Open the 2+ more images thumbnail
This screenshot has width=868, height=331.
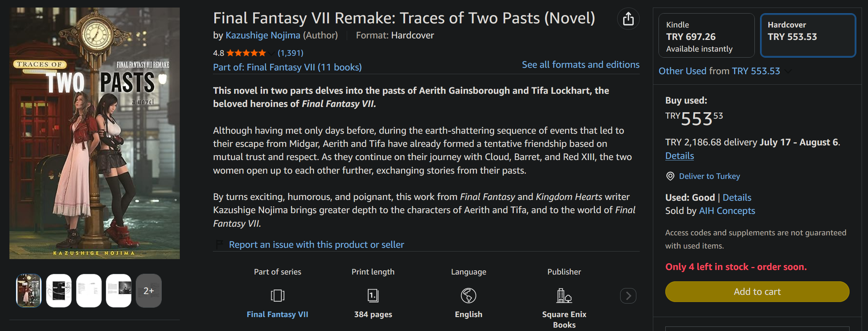point(149,291)
